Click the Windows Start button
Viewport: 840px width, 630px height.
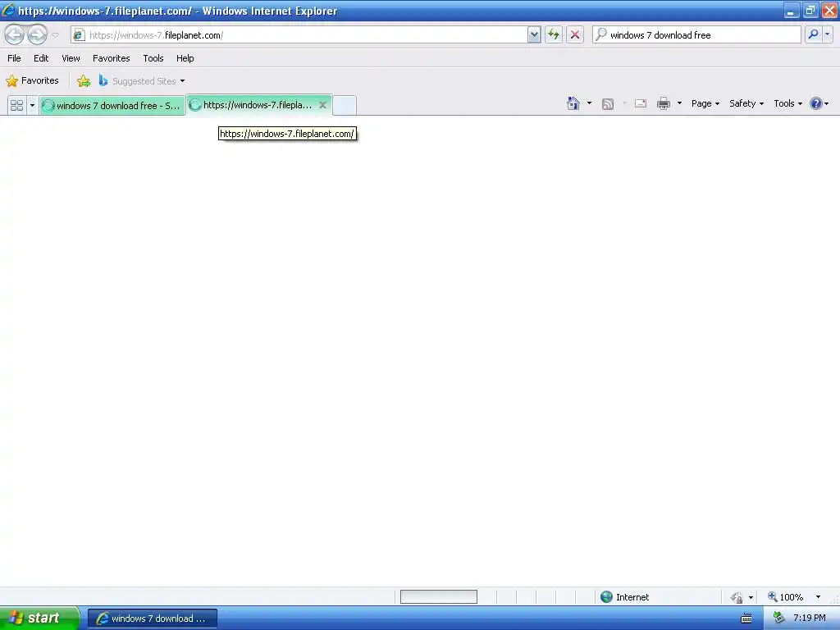(x=39, y=619)
